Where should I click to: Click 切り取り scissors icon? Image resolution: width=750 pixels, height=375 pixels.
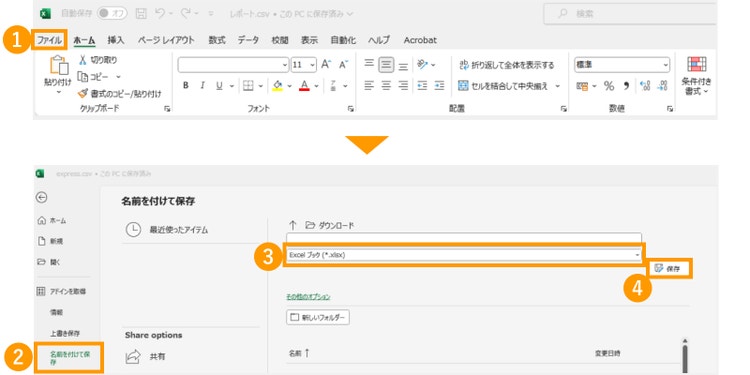click(x=83, y=60)
